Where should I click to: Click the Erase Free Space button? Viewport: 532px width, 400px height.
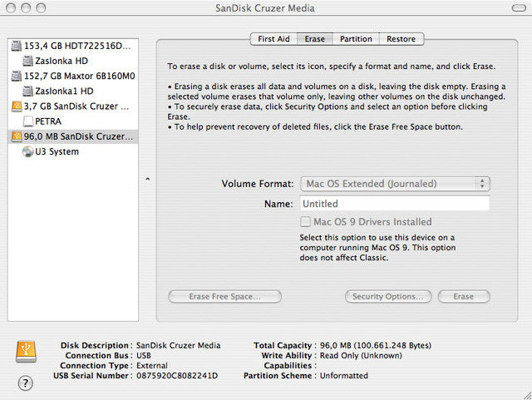[224, 296]
